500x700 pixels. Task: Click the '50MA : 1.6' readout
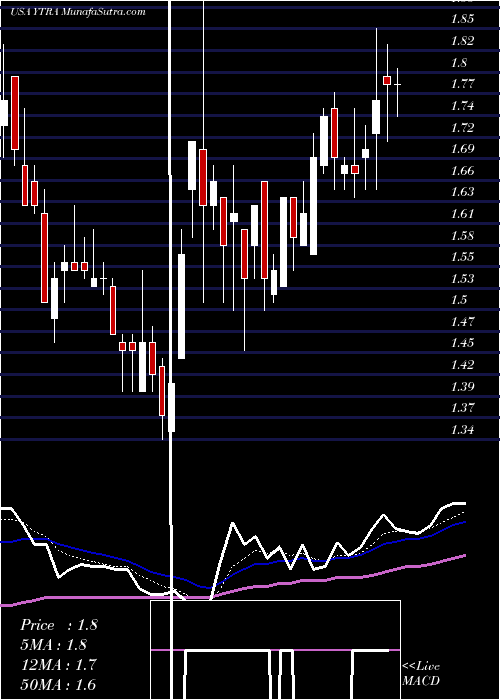58,684
